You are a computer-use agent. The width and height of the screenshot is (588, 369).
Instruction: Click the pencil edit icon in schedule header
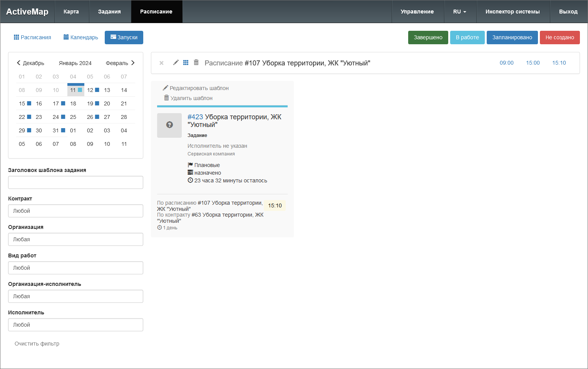[176, 62]
